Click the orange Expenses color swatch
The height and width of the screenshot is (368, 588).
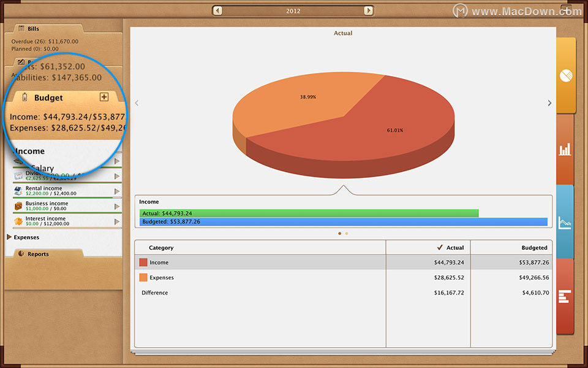pos(143,277)
